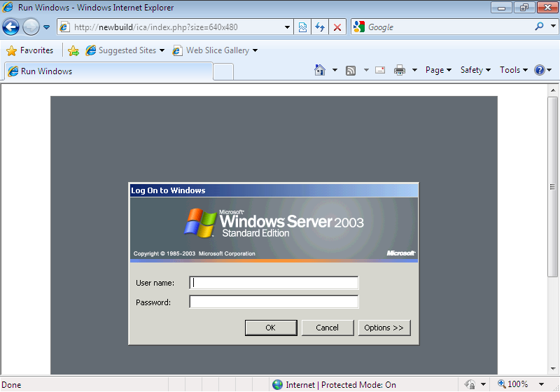Expand the zoom level dropdown arrow
This screenshot has width=560, height=392.
pyautogui.click(x=541, y=384)
